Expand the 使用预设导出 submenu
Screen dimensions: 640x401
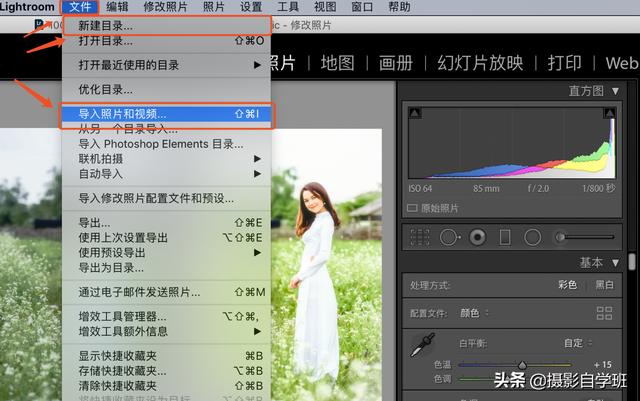(x=166, y=253)
